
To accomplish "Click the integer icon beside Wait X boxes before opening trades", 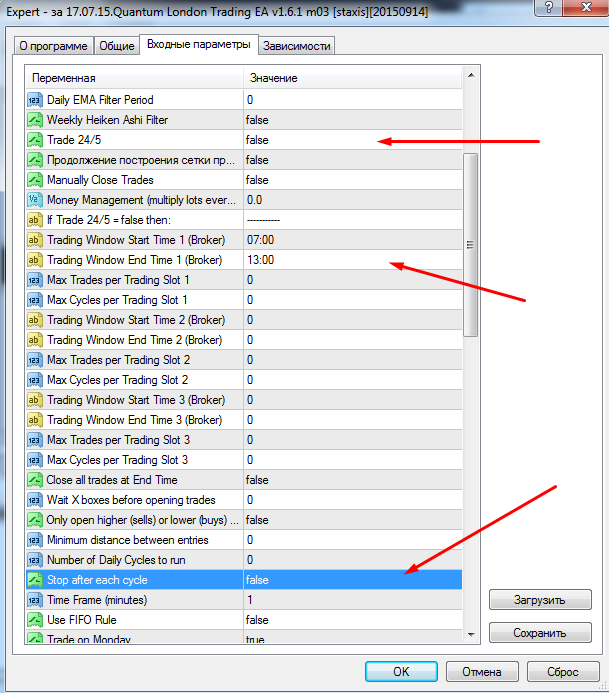I will pos(35,500).
